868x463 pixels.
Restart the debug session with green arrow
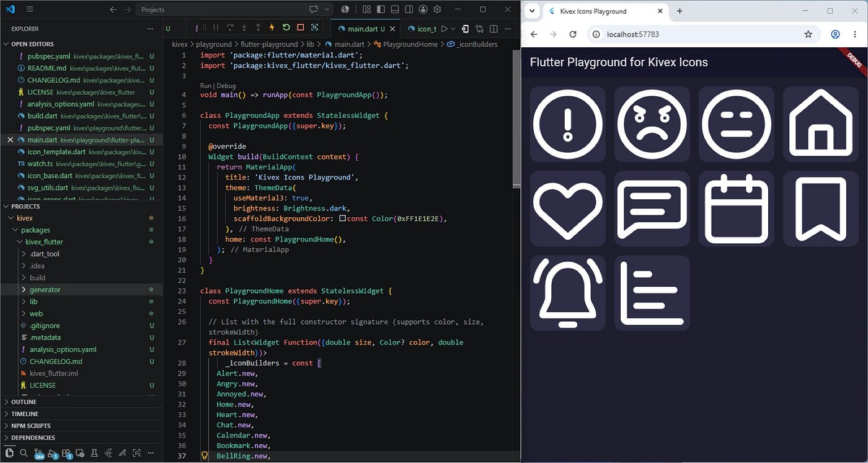tap(286, 28)
